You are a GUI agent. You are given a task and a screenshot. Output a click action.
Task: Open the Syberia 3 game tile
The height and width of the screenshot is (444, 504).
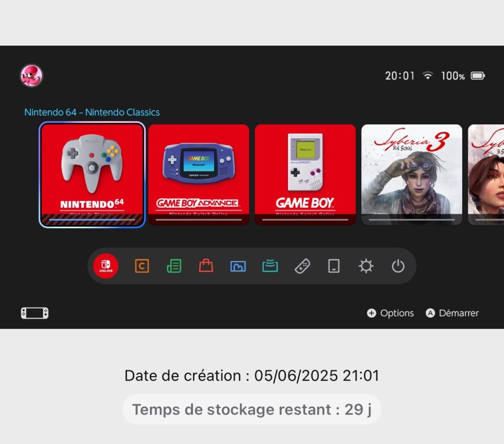coord(412,175)
